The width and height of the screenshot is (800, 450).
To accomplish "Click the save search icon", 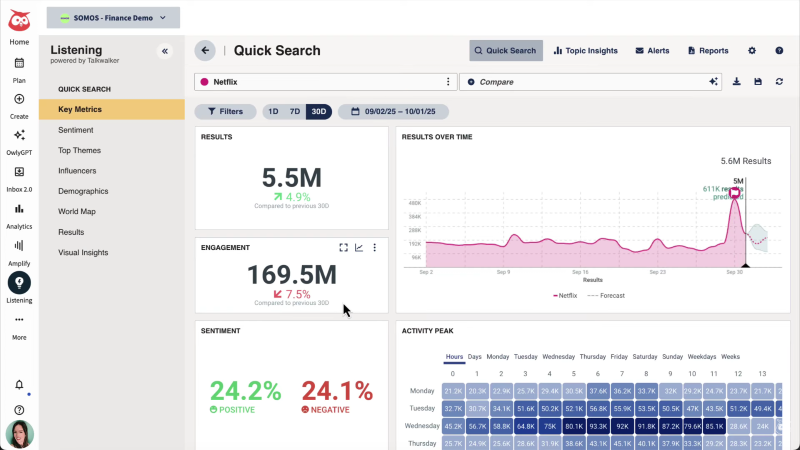I will coord(758,81).
